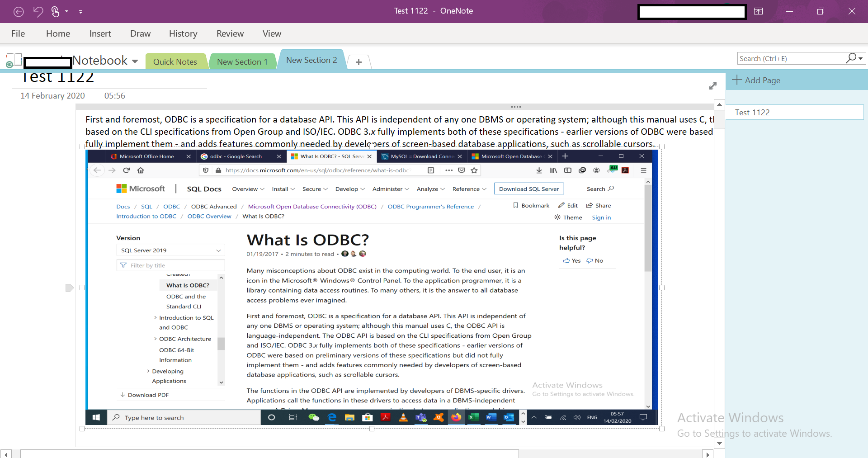The width and height of the screenshot is (868, 458).
Task: Click the search magnifier icon
Action: [x=851, y=58]
